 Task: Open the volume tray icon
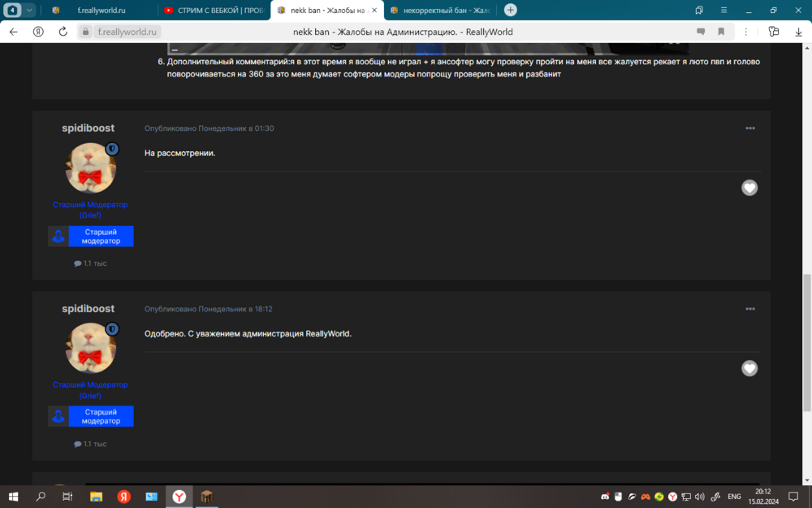point(700,497)
